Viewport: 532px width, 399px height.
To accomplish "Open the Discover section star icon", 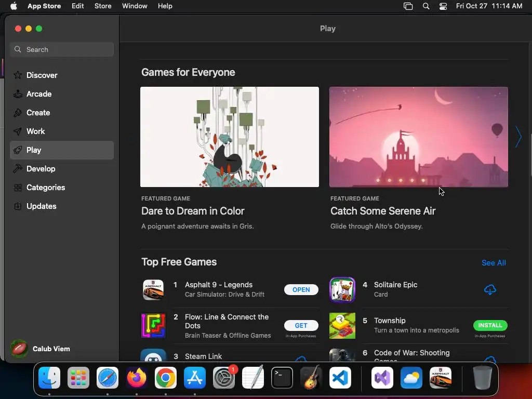I will pyautogui.click(x=18, y=75).
